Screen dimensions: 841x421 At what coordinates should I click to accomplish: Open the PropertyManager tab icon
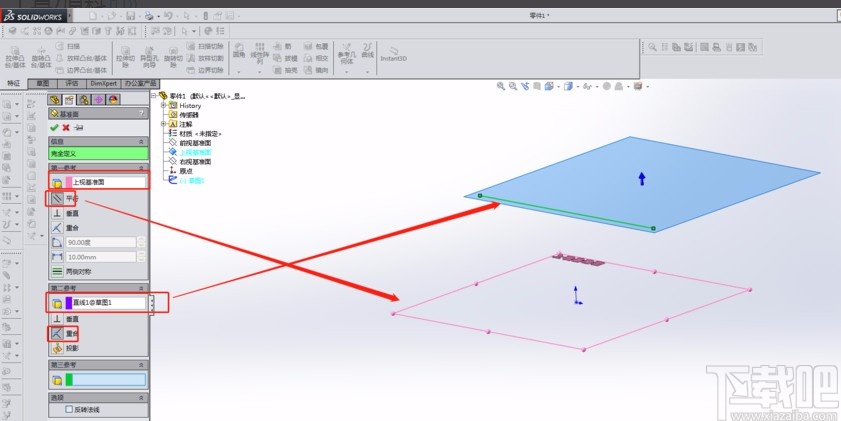click(x=69, y=100)
